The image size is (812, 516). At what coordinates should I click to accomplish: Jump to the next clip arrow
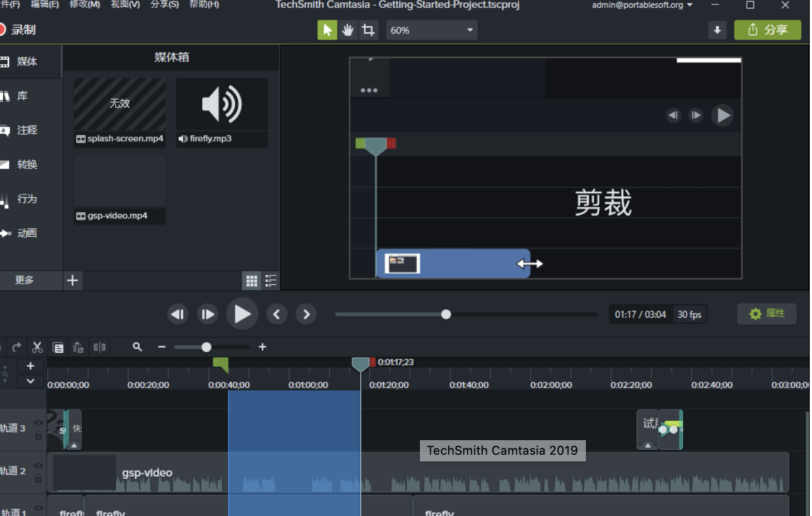click(306, 314)
